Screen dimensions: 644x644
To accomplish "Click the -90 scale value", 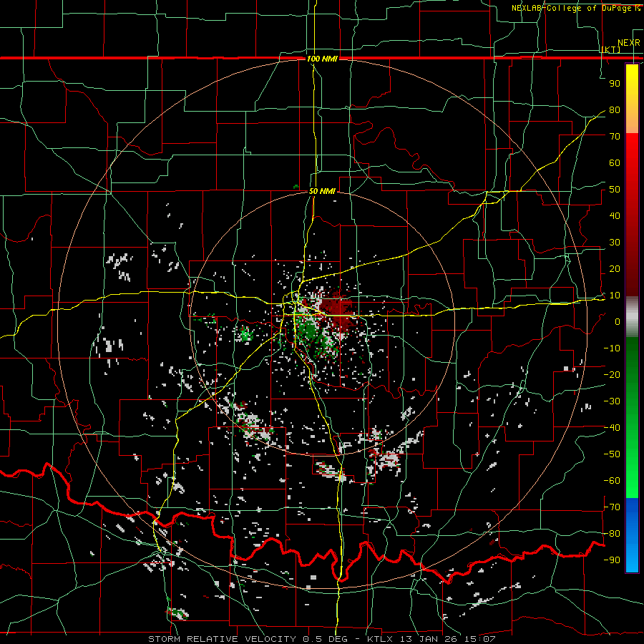I will pyautogui.click(x=612, y=560).
